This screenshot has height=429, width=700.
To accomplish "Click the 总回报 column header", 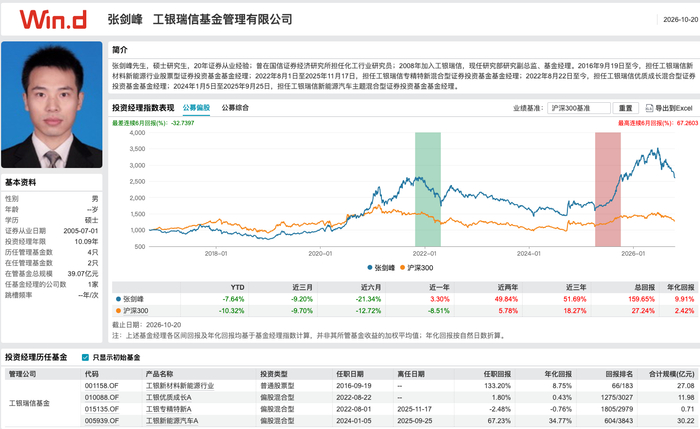I will pos(645,287).
